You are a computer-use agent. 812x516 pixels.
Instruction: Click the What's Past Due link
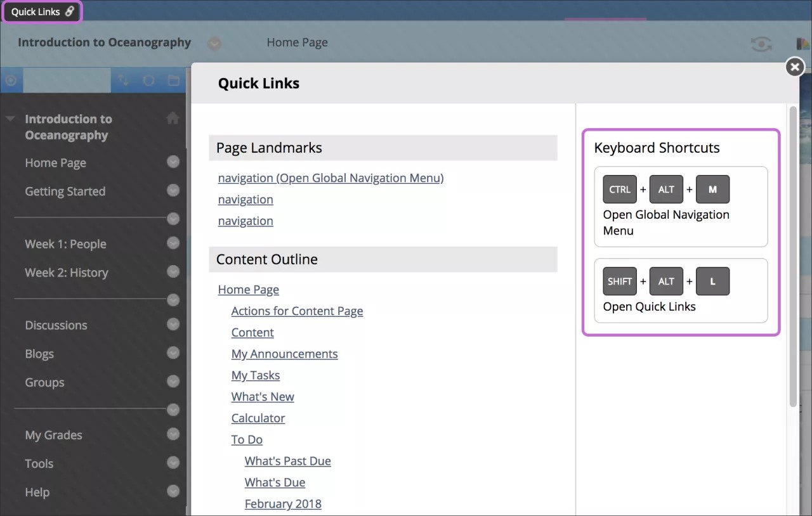(287, 461)
